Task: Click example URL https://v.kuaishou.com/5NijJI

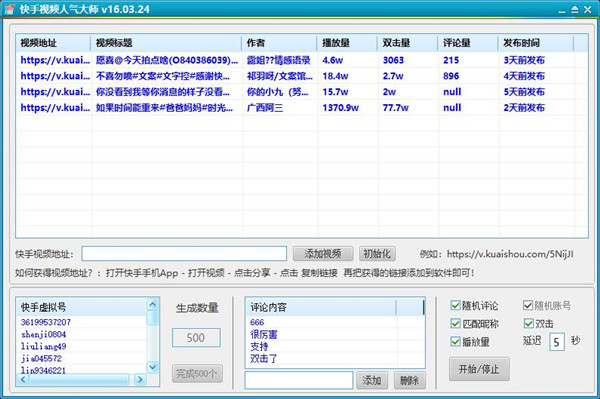Action: point(510,254)
